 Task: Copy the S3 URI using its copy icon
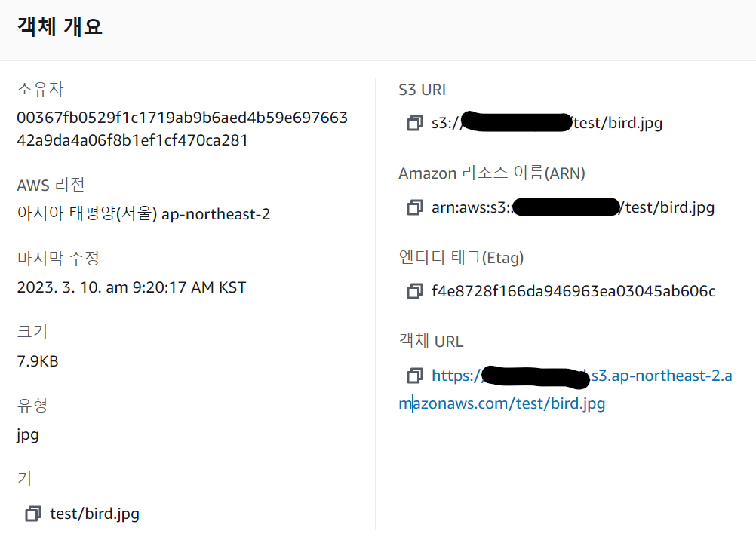(414, 123)
